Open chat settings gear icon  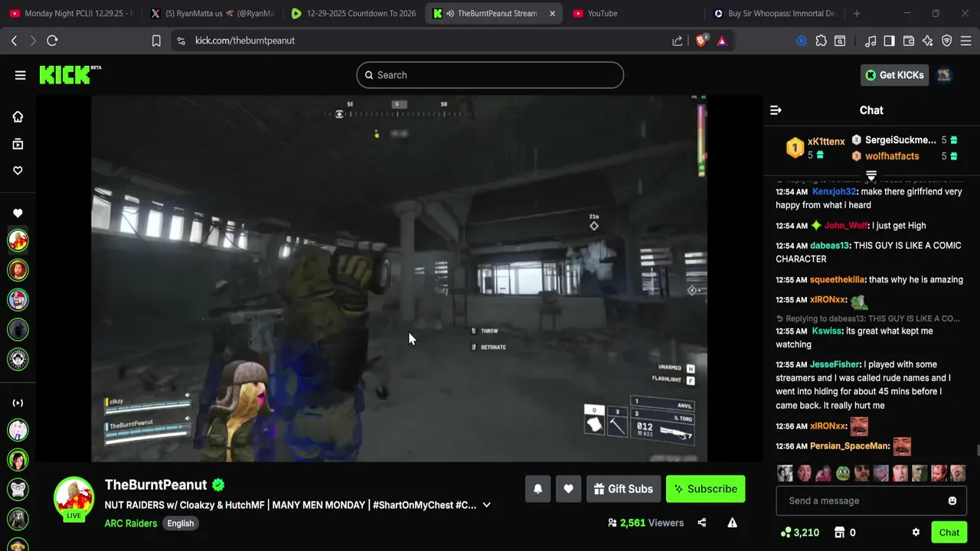(x=916, y=533)
